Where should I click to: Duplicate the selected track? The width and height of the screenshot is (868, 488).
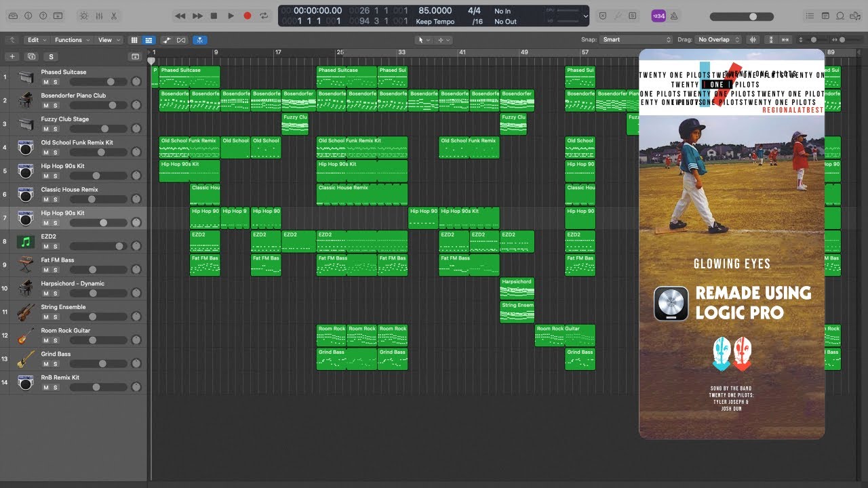[x=31, y=57]
